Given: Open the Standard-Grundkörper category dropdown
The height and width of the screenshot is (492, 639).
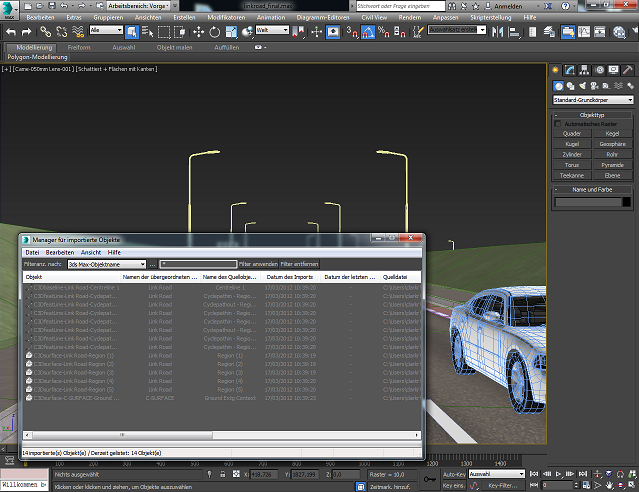Looking at the screenshot, I should pos(593,100).
